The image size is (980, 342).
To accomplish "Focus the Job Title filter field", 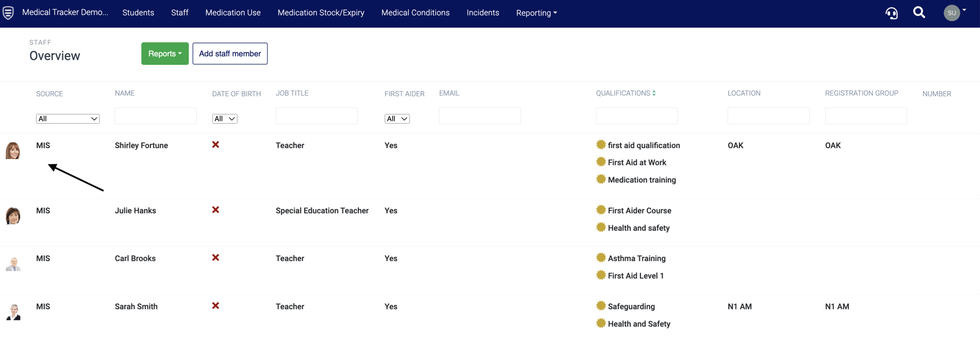I will point(317,116).
